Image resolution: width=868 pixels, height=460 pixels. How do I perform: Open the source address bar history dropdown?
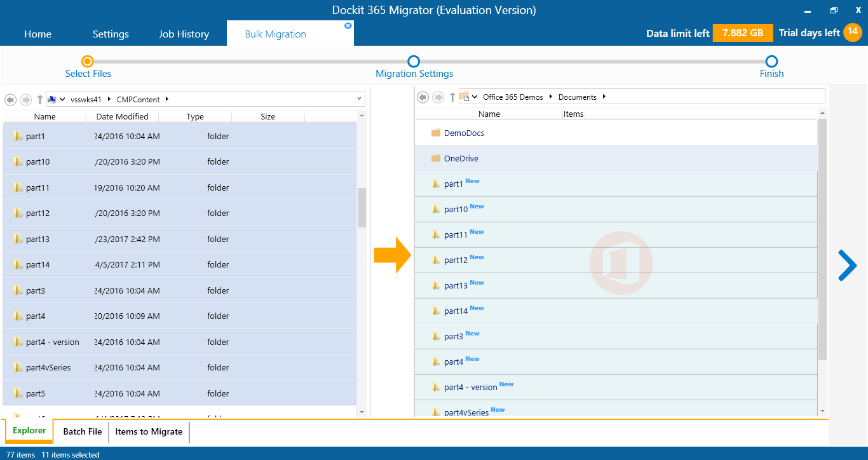tap(359, 99)
